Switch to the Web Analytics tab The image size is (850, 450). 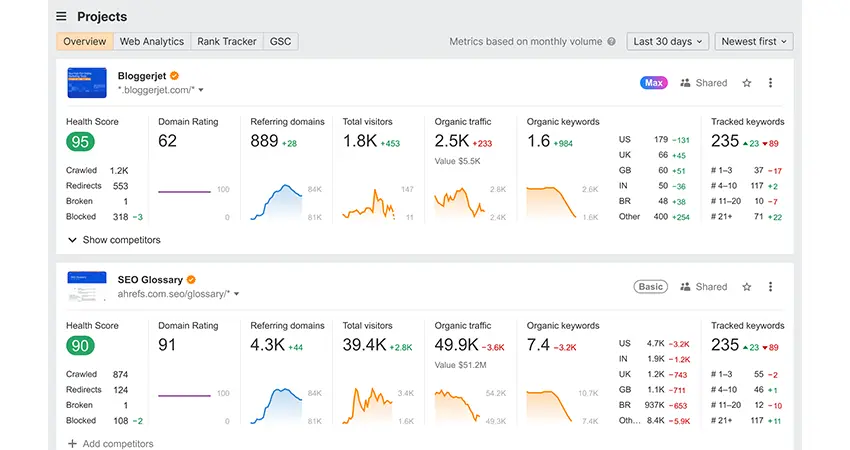pos(152,41)
